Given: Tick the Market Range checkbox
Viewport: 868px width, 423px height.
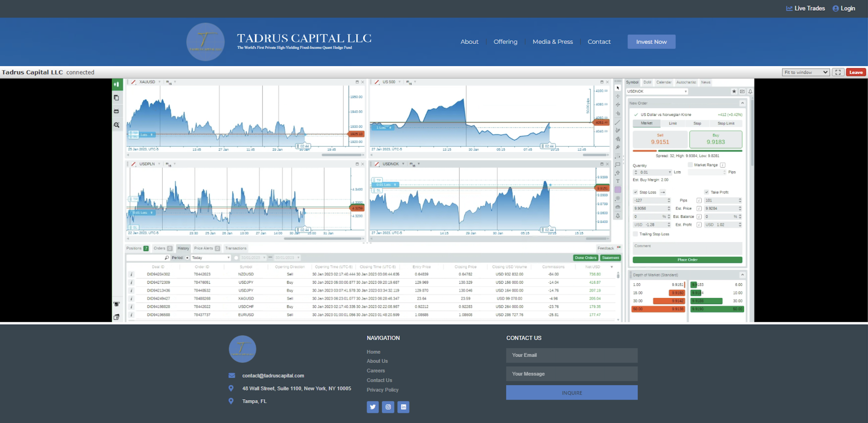Looking at the screenshot, I should click(690, 165).
